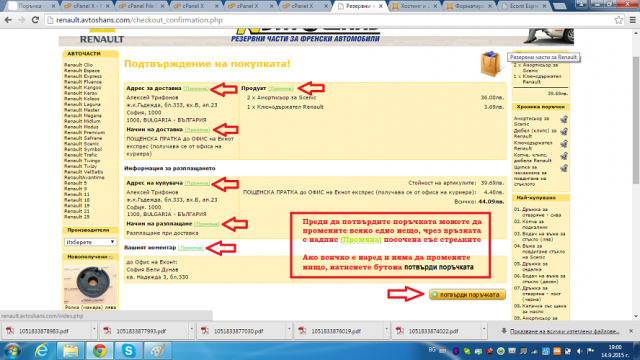Click the shopping bag icon

point(490,64)
